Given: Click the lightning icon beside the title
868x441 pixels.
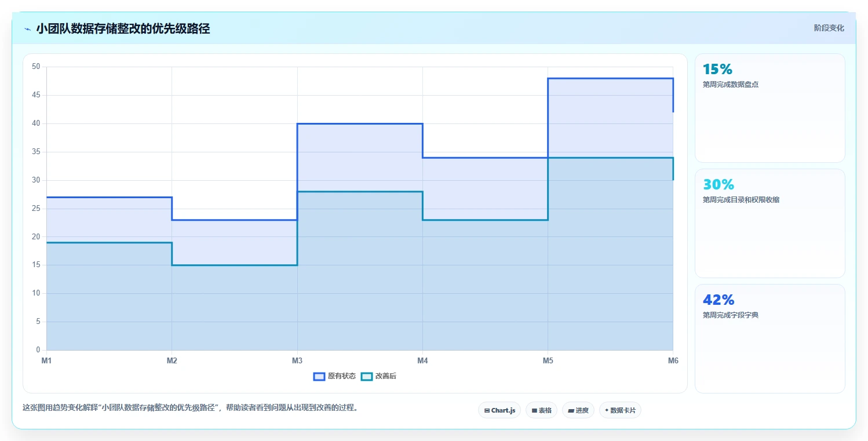Looking at the screenshot, I should pos(27,29).
